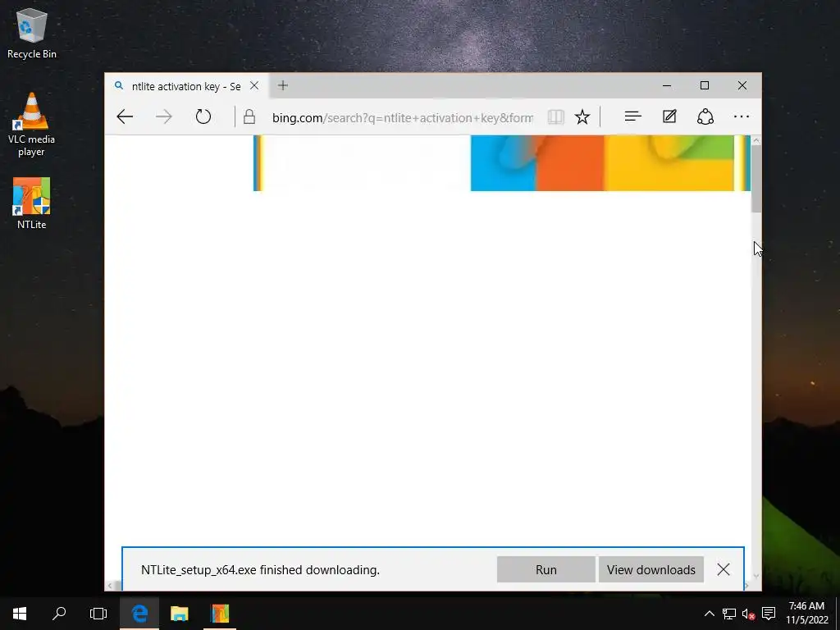The width and height of the screenshot is (840, 630).
Task: Click Edge browser taskbar icon
Action: pos(139,614)
